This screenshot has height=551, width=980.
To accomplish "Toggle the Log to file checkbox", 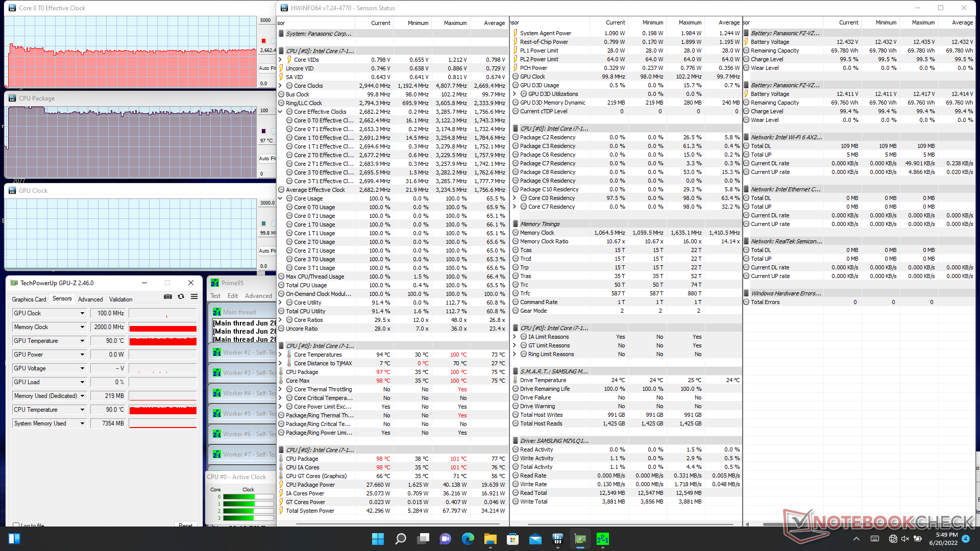I will (16, 525).
